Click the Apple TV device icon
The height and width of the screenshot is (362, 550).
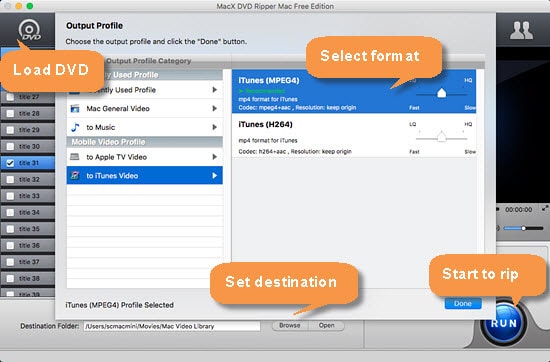[75, 157]
